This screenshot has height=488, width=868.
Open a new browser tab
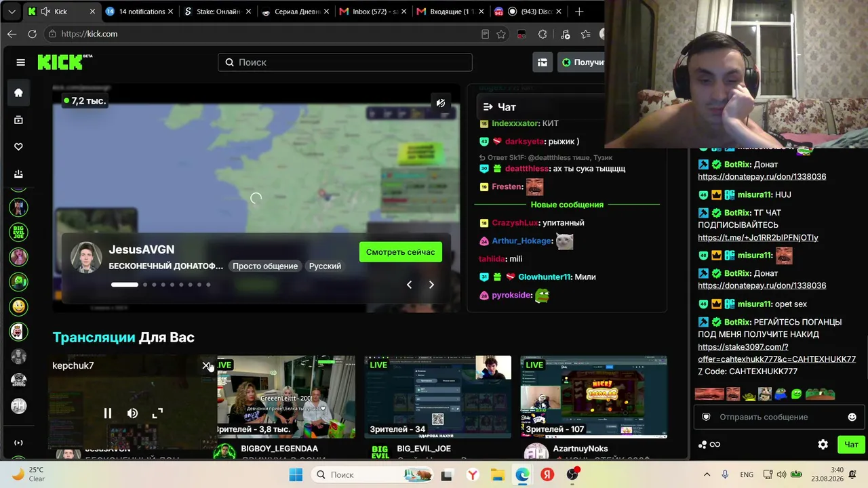pyautogui.click(x=579, y=12)
